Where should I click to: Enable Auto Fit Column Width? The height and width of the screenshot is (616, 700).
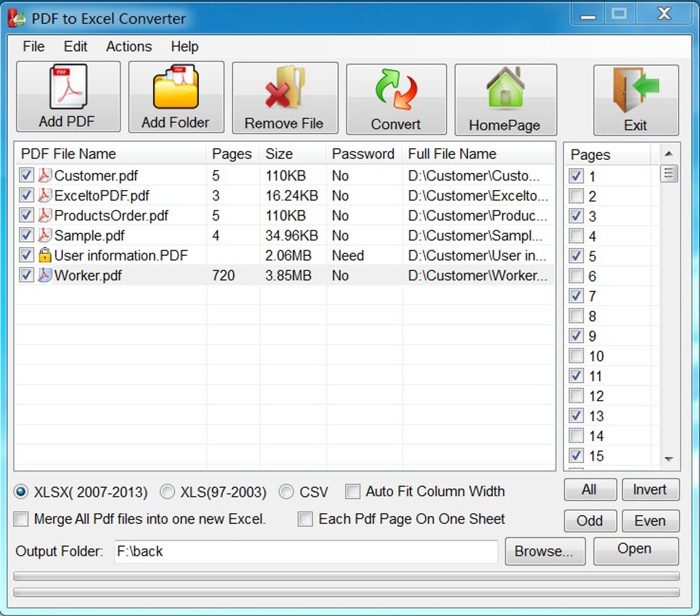pyautogui.click(x=353, y=492)
